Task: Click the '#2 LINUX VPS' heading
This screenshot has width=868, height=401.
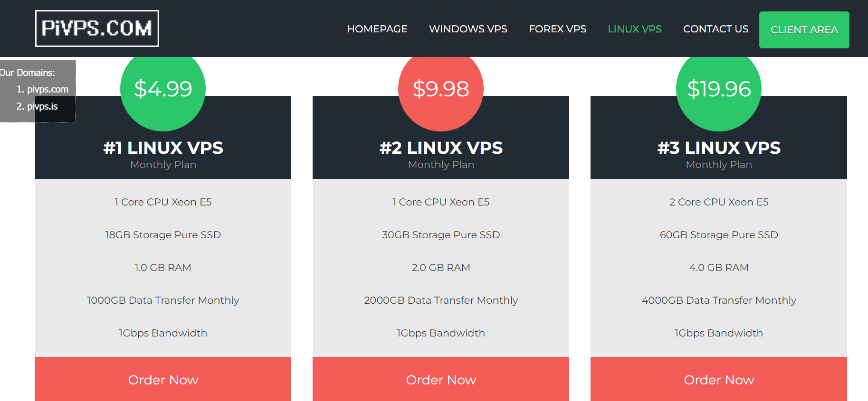Action: 441,148
